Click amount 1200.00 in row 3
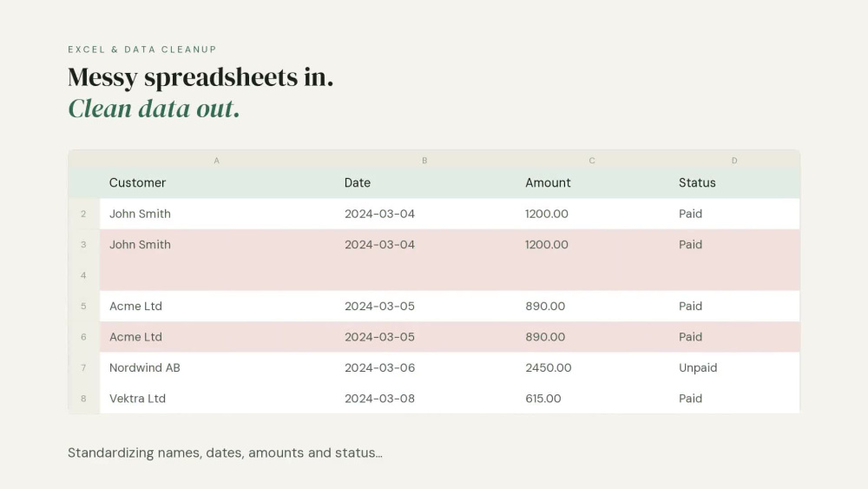The height and width of the screenshot is (489, 868). click(546, 244)
